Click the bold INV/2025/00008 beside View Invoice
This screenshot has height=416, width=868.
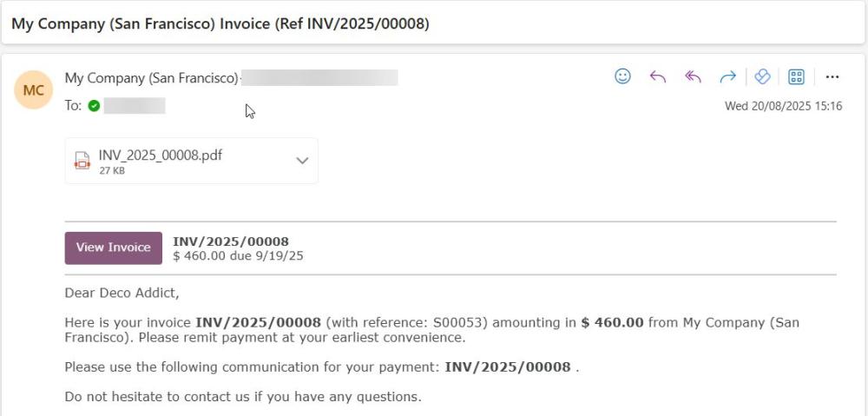tap(231, 241)
